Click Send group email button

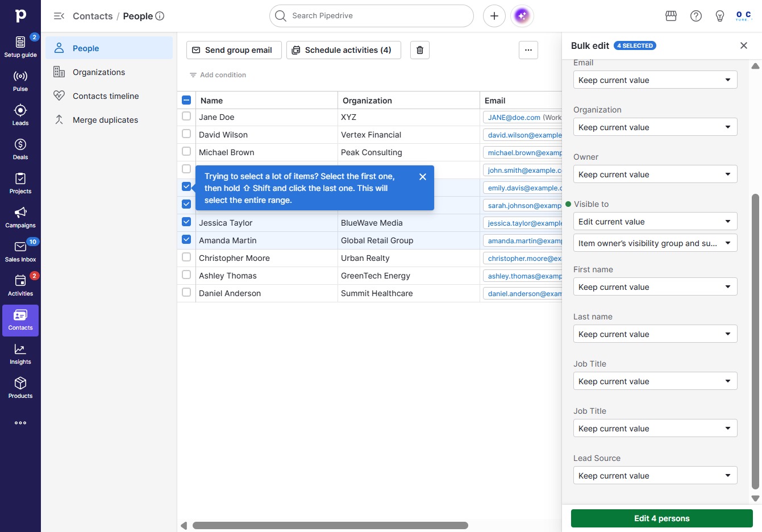pyautogui.click(x=234, y=50)
